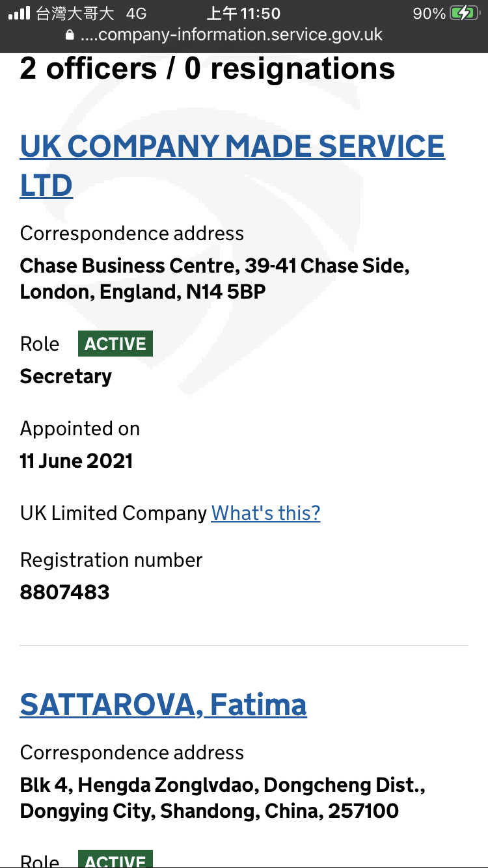The width and height of the screenshot is (488, 868).
Task: Tap the time shown in status bar
Action: pyautogui.click(x=243, y=13)
